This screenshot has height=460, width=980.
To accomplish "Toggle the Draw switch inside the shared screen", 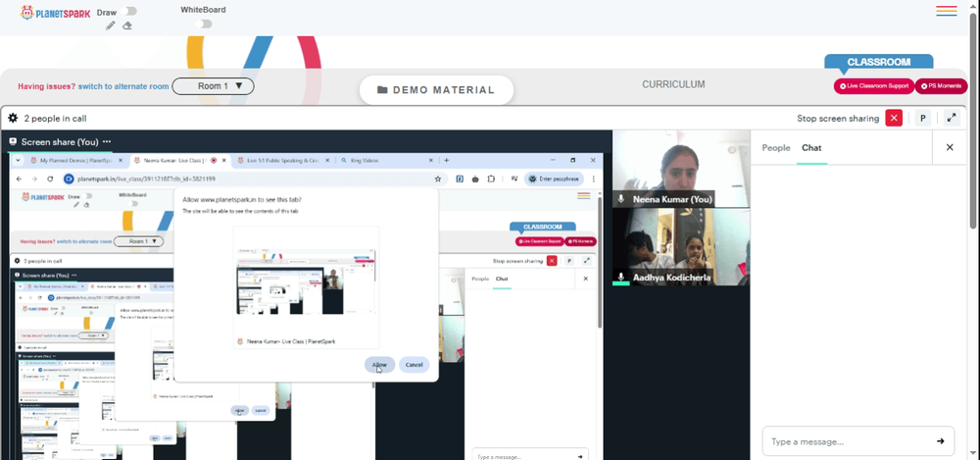I will click(88, 196).
